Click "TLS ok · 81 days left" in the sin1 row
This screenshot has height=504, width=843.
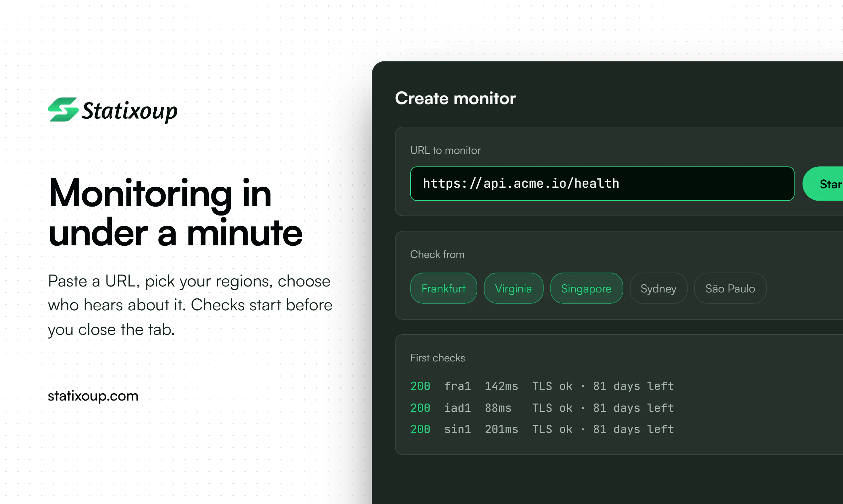(x=603, y=429)
